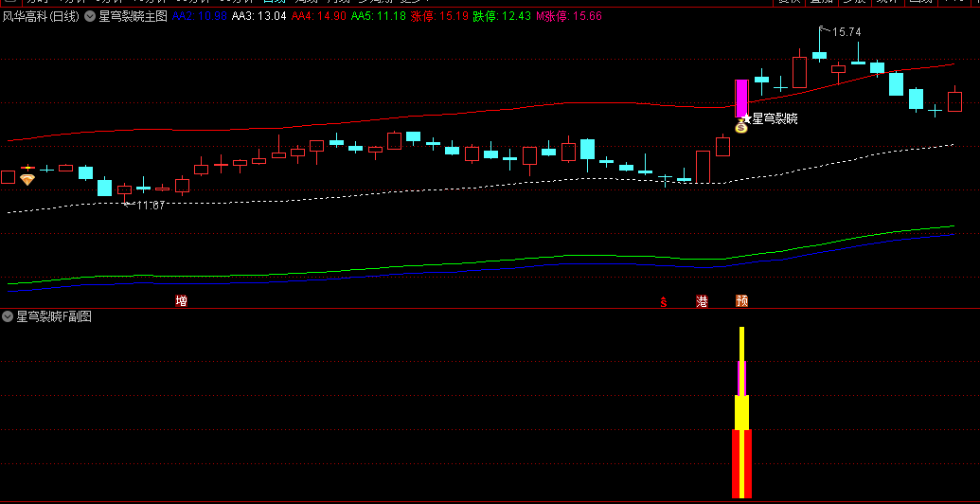The width and height of the screenshot is (980, 504).
Task: Click the diamond icon below the early candle
Action: point(27,179)
